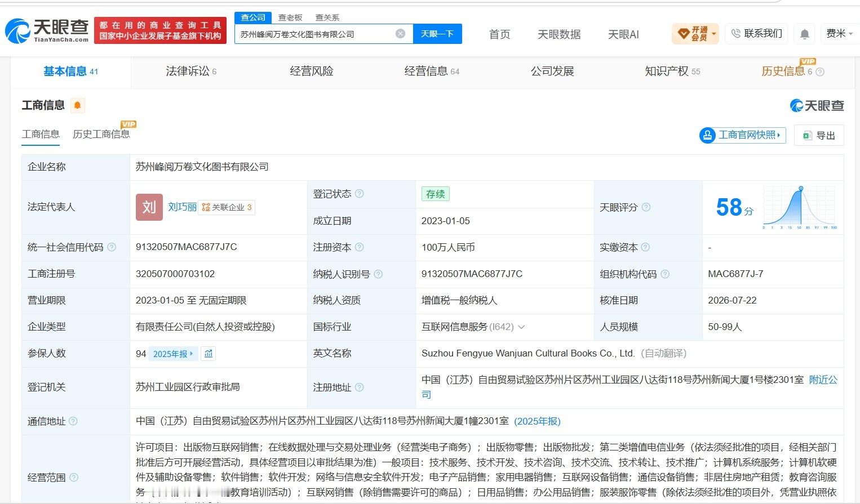This screenshot has height=504, width=860.
Task: Click the help icon beside 历史信息 tab
Action: point(820,72)
